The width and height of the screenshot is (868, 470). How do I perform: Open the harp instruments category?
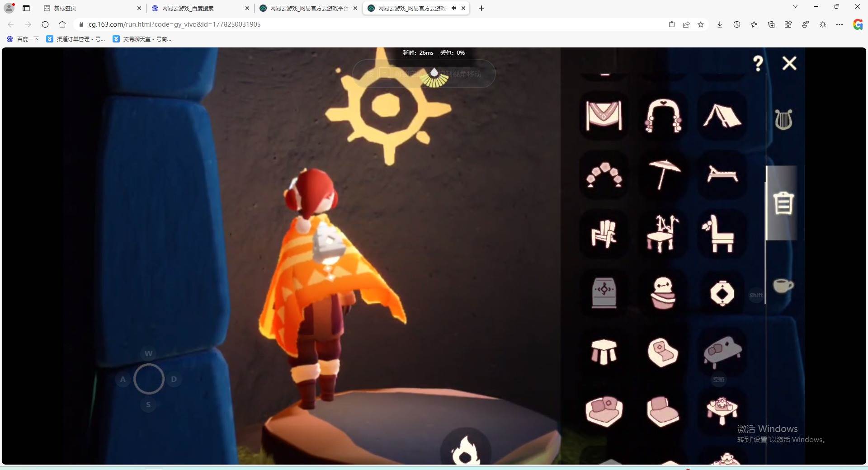783,120
